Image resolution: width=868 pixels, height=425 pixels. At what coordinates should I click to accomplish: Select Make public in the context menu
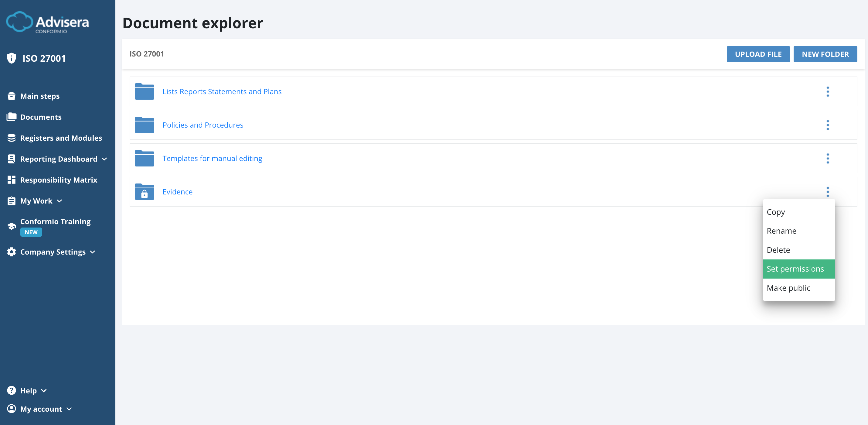click(788, 287)
